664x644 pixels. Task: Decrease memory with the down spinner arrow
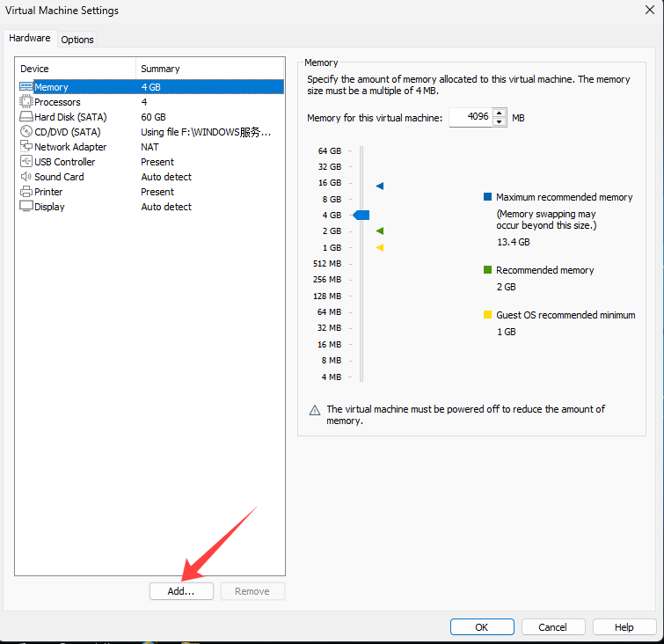click(500, 122)
